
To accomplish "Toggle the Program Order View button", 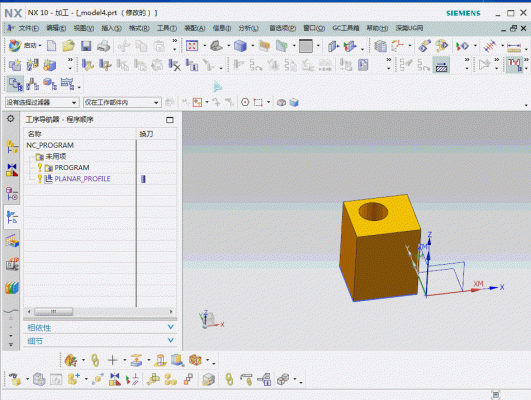I will [15, 84].
